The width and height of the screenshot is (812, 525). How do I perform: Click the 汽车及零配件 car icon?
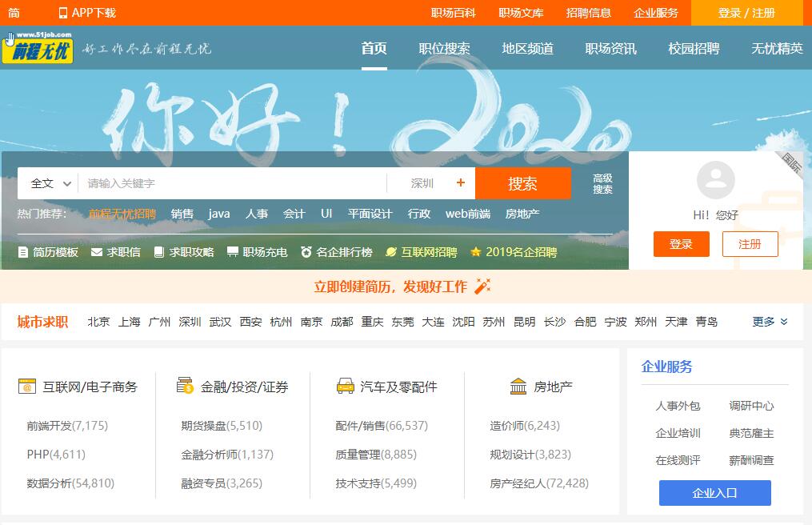point(345,386)
